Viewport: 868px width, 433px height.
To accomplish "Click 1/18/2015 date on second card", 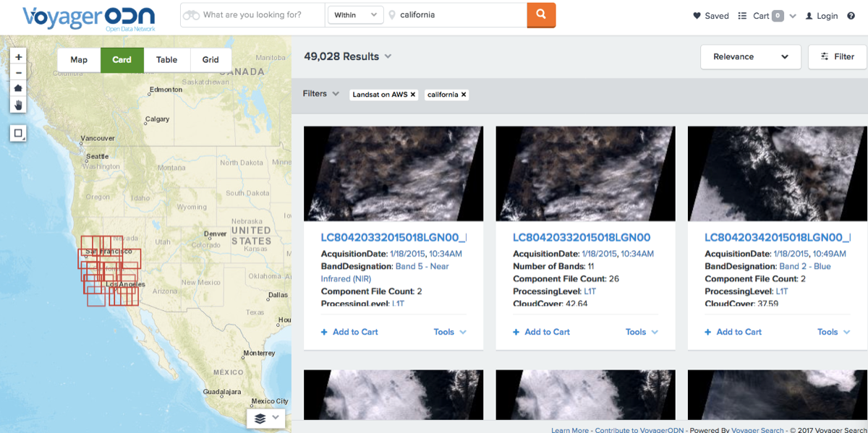I will (x=599, y=254).
